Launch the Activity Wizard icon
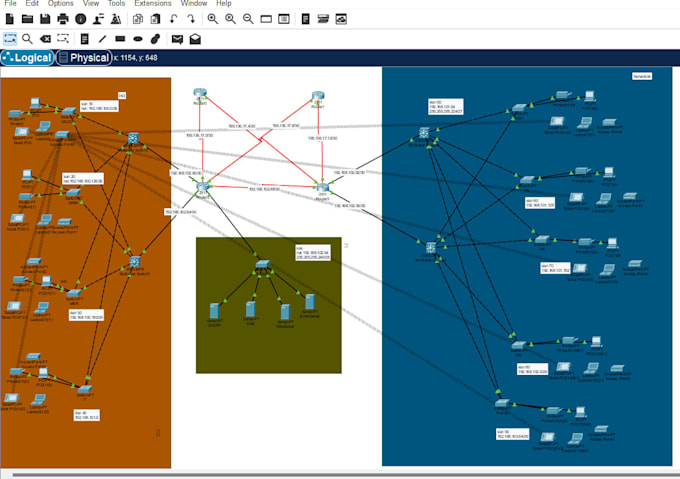This screenshot has width=680, height=479. tap(116, 19)
